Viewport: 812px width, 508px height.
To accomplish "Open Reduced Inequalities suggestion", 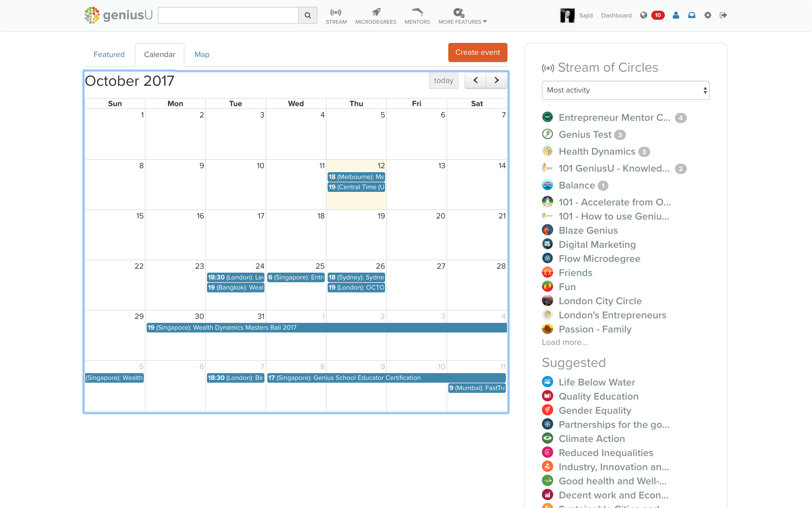I will [606, 453].
